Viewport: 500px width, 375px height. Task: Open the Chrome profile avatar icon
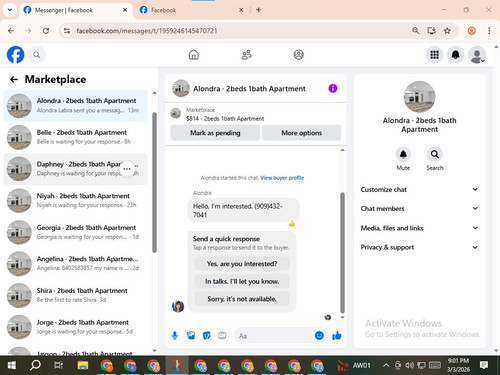click(471, 31)
